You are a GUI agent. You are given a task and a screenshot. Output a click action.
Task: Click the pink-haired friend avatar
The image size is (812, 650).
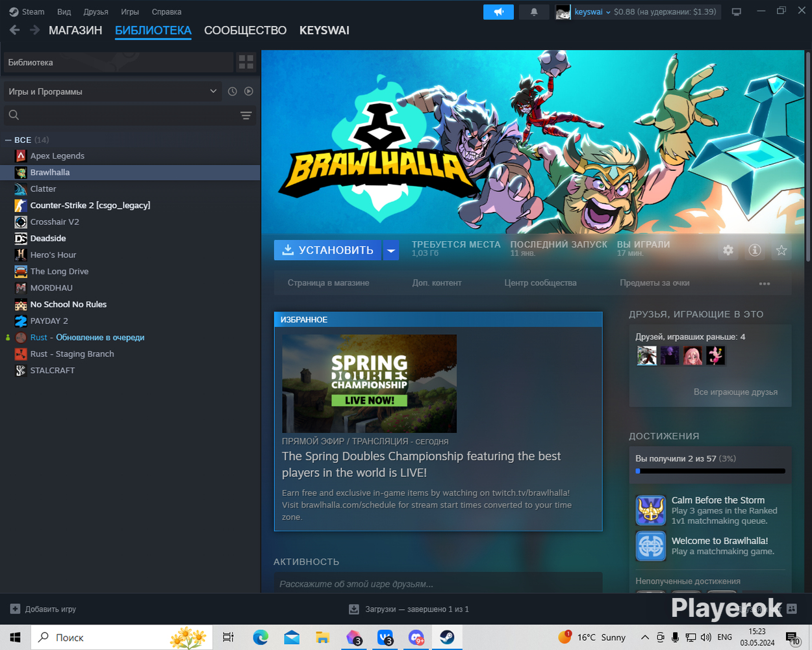pyautogui.click(x=692, y=356)
